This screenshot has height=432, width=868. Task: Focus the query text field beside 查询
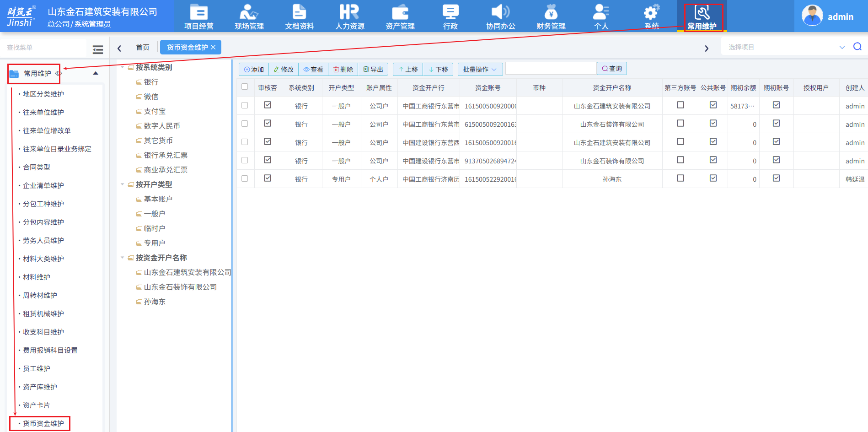[x=551, y=69]
